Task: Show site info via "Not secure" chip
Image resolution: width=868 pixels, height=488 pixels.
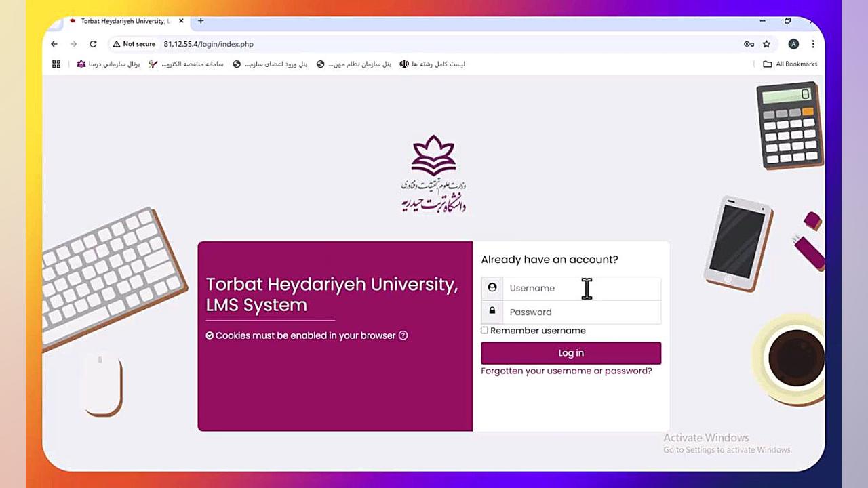Action: pos(134,44)
